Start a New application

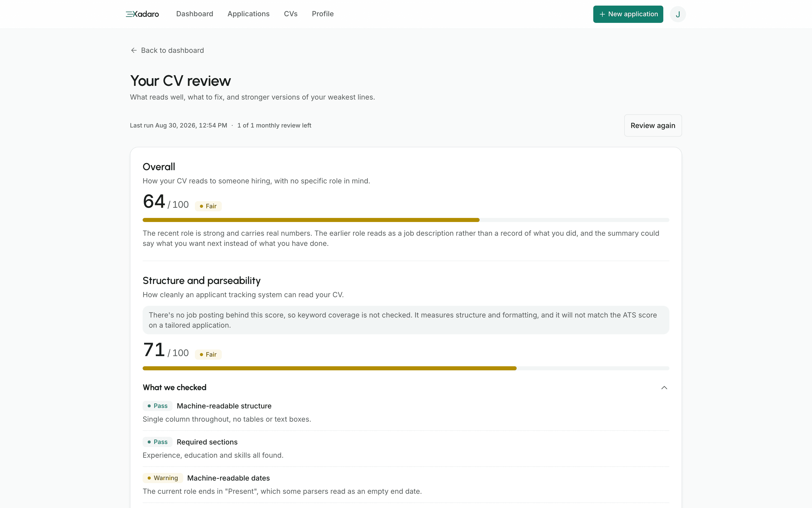pos(628,14)
